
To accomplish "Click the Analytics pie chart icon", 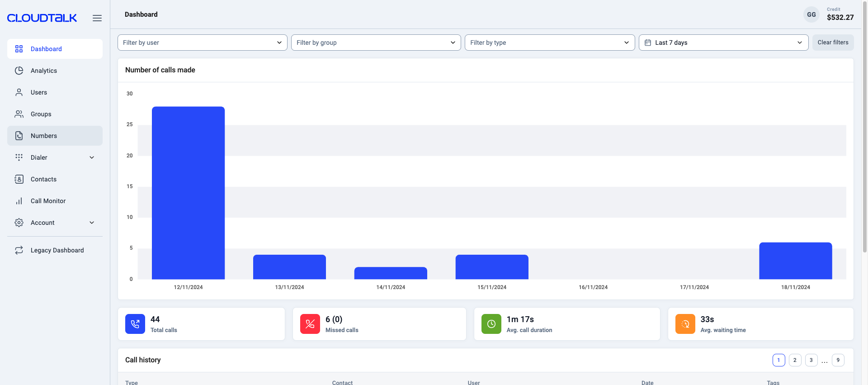I will (x=19, y=71).
